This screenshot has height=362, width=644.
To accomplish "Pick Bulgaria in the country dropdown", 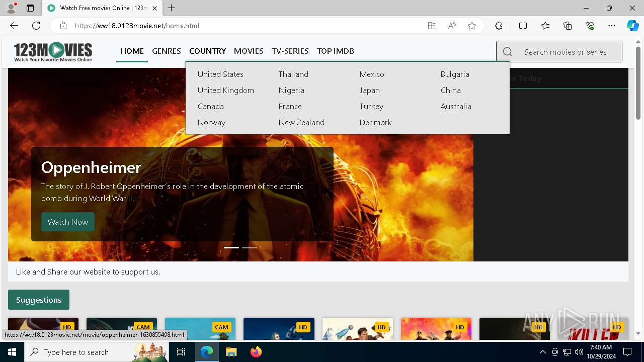I will tap(455, 74).
